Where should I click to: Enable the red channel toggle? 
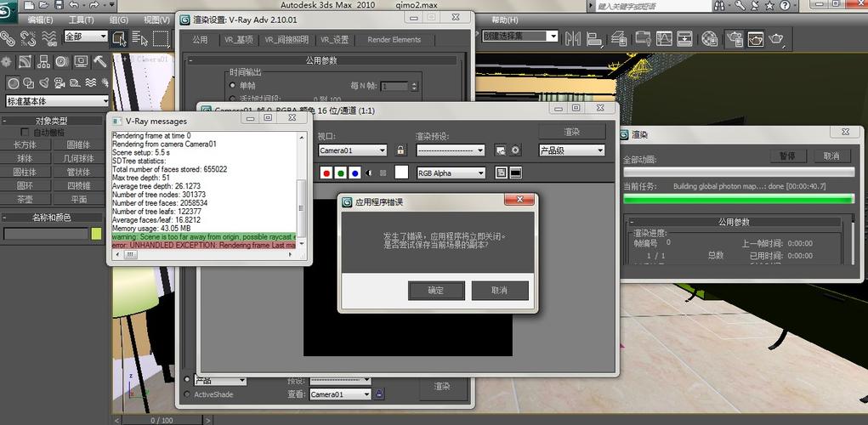pyautogui.click(x=326, y=173)
